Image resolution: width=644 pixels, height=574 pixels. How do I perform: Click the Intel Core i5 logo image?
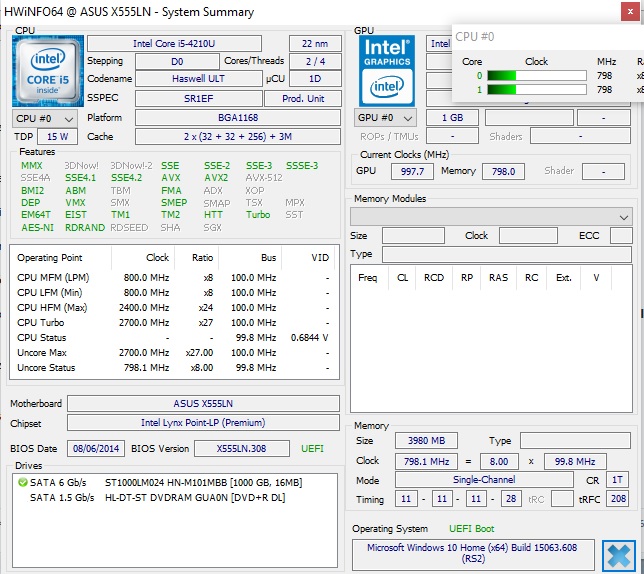[x=48, y=71]
